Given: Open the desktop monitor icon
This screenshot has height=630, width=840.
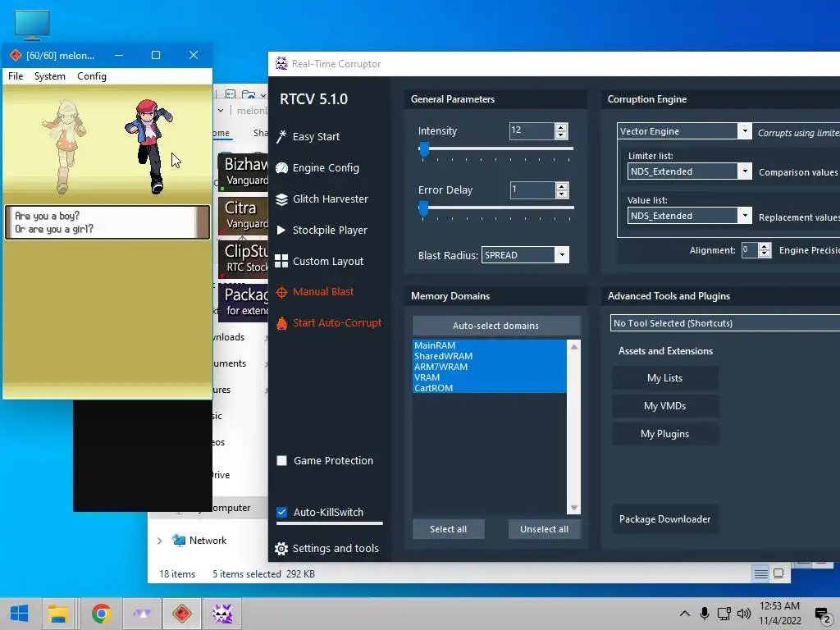Looking at the screenshot, I should 32,25.
